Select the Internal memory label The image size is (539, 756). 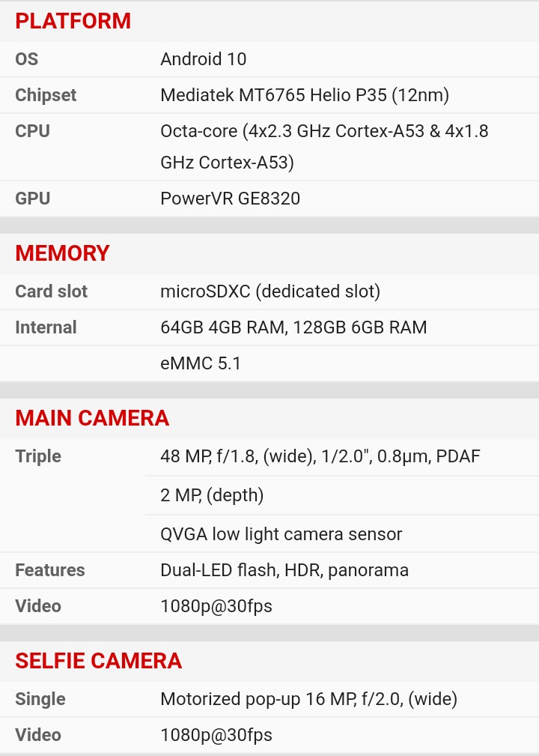click(46, 327)
